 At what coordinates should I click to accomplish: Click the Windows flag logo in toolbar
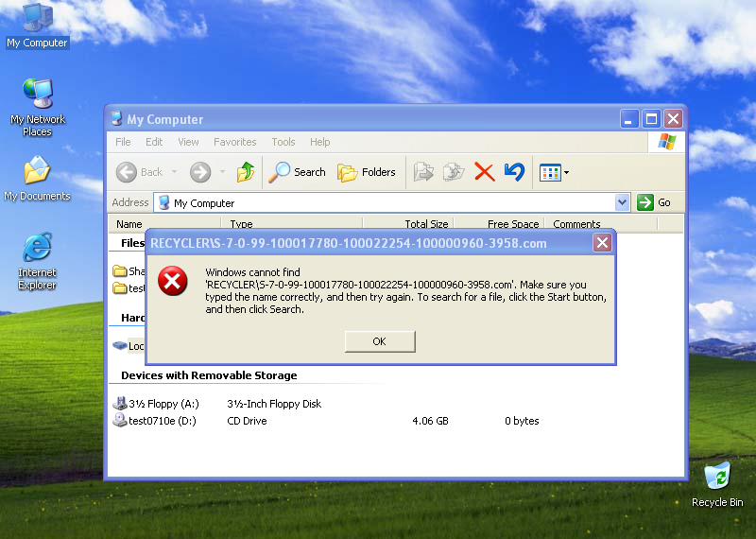667,142
